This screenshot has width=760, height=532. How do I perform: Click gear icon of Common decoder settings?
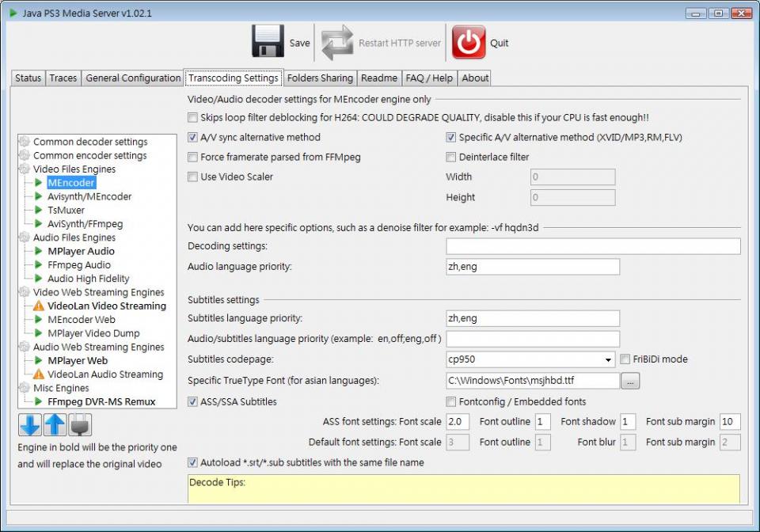(25, 142)
